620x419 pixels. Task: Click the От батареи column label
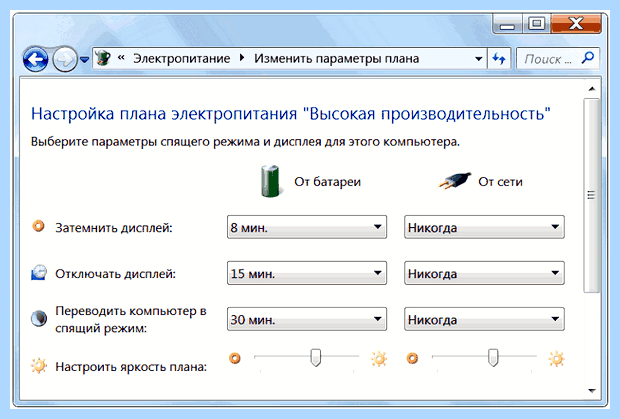click(327, 182)
